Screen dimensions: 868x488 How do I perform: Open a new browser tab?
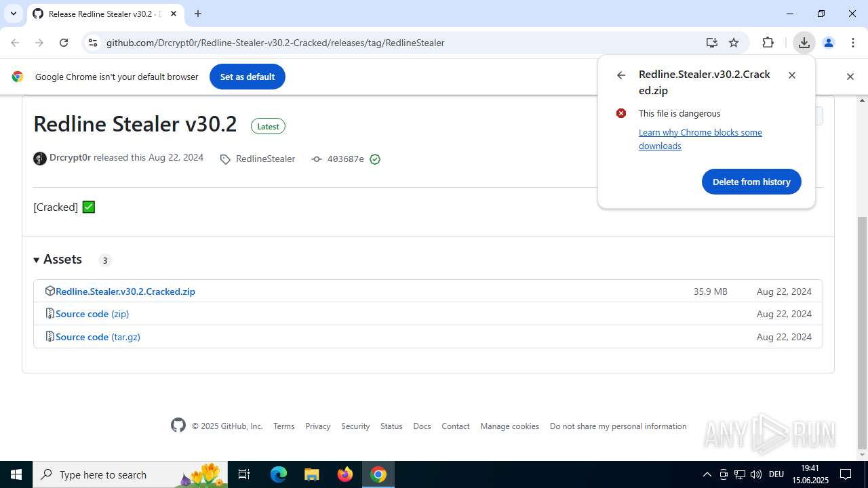coord(198,14)
